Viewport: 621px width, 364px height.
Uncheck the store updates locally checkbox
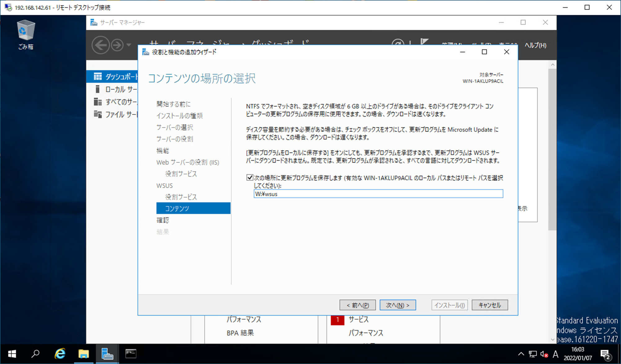250,178
